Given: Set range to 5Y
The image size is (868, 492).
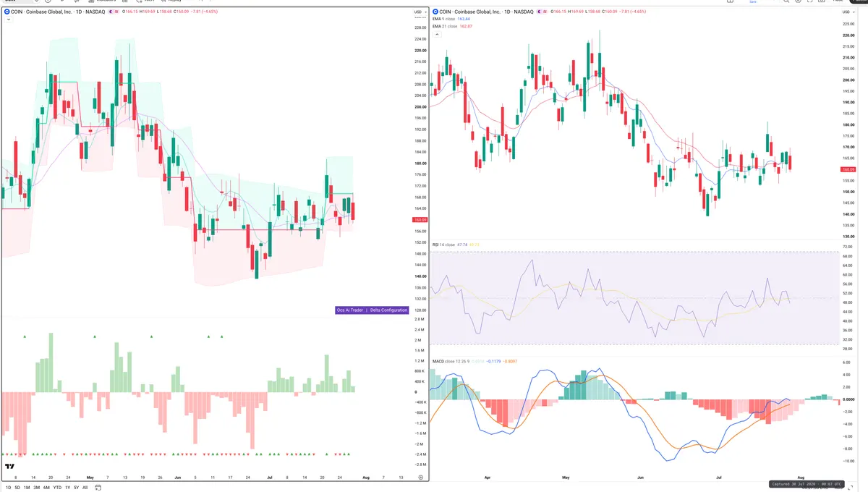Looking at the screenshot, I should coord(76,488).
